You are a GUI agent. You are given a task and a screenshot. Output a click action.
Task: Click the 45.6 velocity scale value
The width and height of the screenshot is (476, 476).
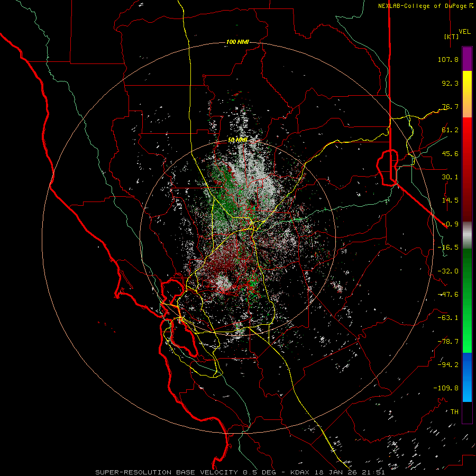(x=450, y=153)
